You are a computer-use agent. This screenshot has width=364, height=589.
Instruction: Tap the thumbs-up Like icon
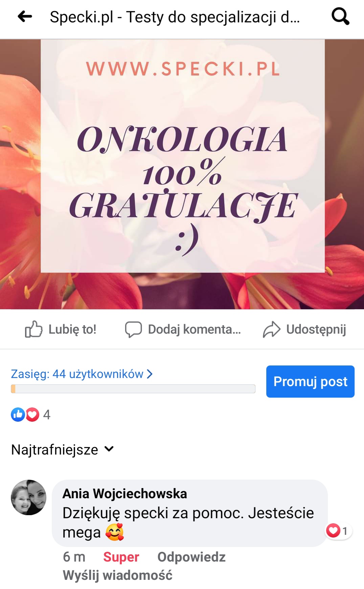click(x=33, y=329)
